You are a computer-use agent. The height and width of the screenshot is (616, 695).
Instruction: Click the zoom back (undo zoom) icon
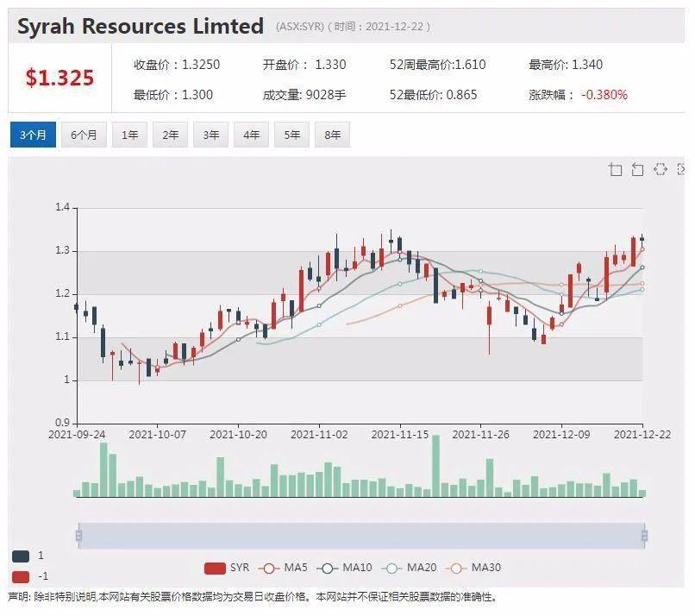(x=637, y=169)
